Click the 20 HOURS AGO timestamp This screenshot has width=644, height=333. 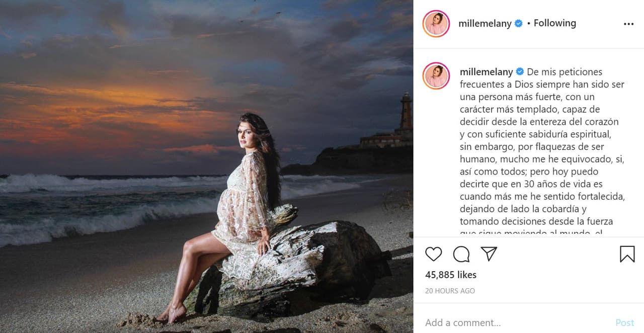point(449,291)
